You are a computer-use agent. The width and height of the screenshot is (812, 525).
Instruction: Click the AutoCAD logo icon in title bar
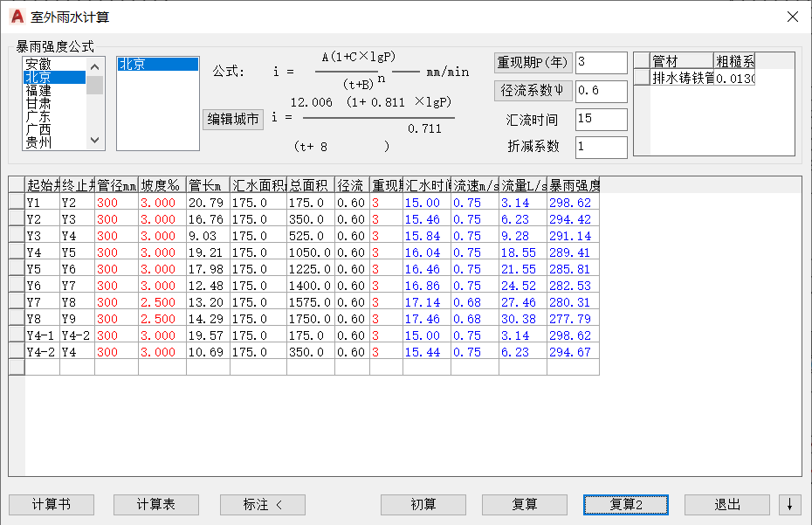(x=17, y=17)
